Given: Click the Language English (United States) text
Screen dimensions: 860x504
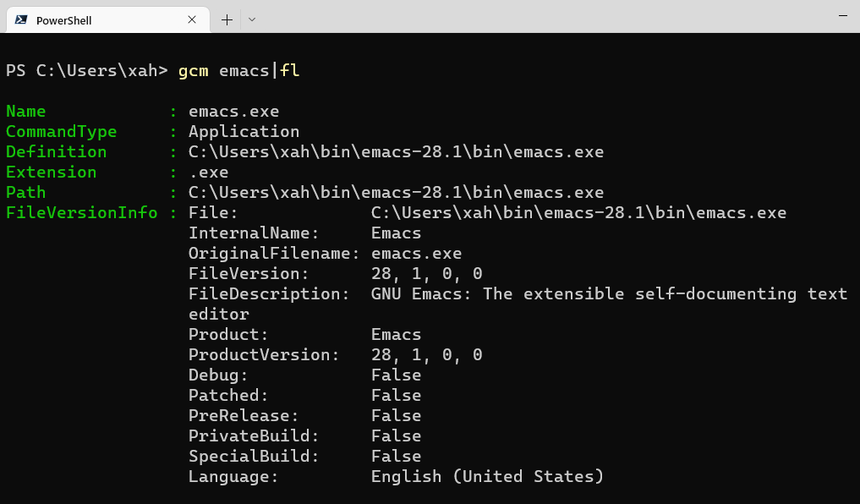Looking at the screenshot, I should coord(487,476).
